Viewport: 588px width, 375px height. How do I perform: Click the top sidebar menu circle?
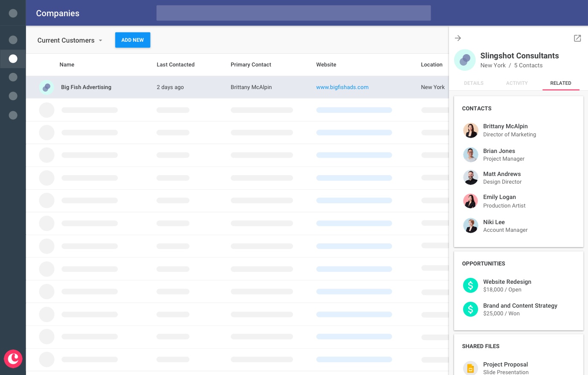point(13,13)
